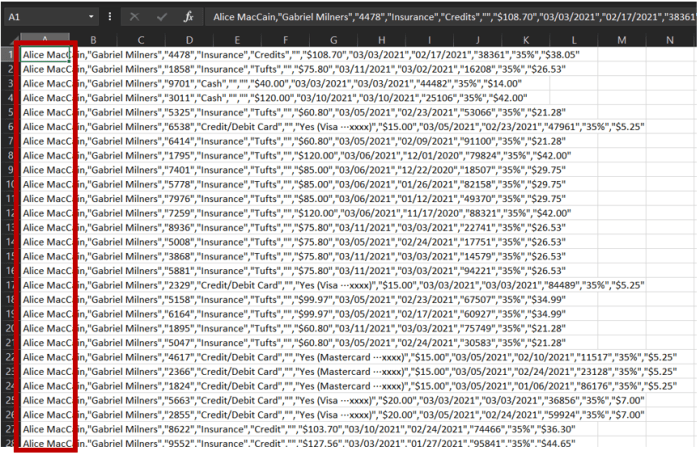Click the row text containing "7976"
The image size is (700, 455).
[x=294, y=199]
